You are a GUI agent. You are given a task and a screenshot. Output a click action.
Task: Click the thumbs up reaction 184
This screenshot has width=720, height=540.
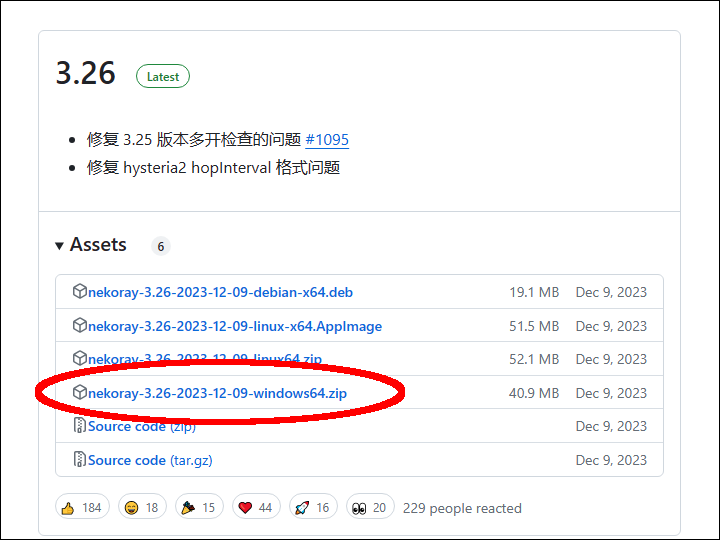pyautogui.click(x=82, y=507)
